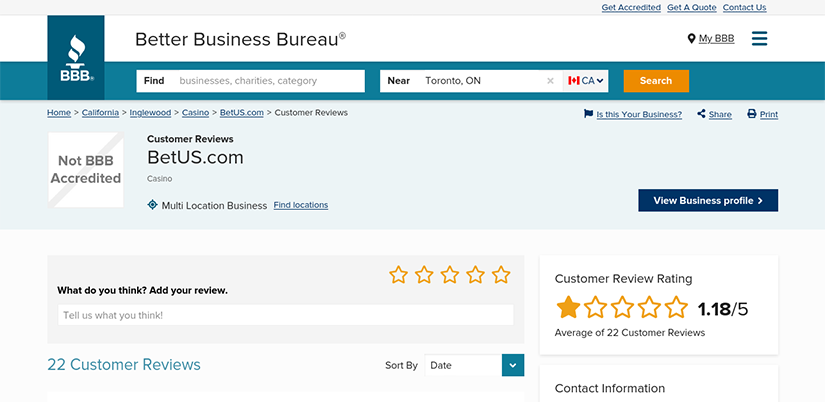
Task: Open the Get Accredited link
Action: pyautogui.click(x=631, y=7)
